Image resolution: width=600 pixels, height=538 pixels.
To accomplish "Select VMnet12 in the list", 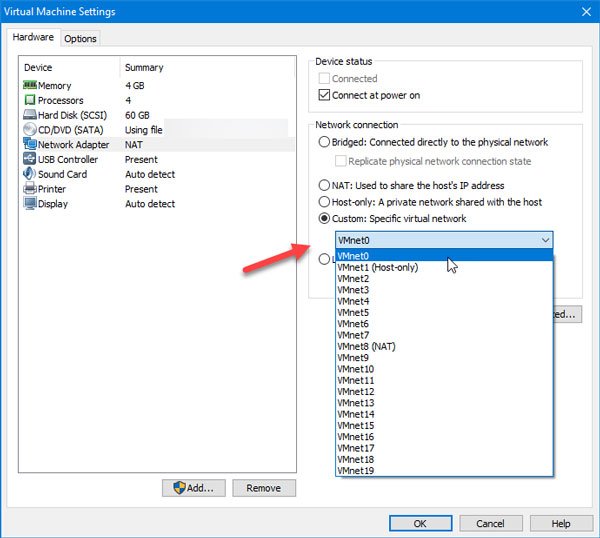I will tap(444, 391).
